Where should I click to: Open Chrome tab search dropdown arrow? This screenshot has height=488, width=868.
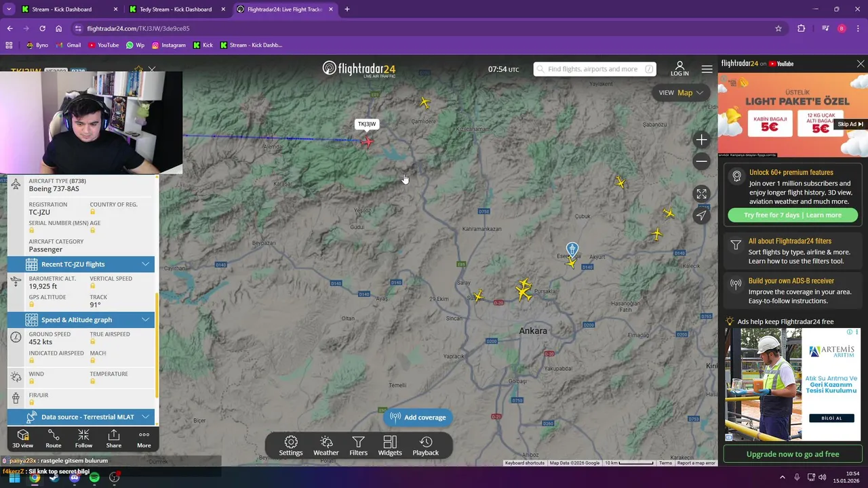tap(9, 9)
